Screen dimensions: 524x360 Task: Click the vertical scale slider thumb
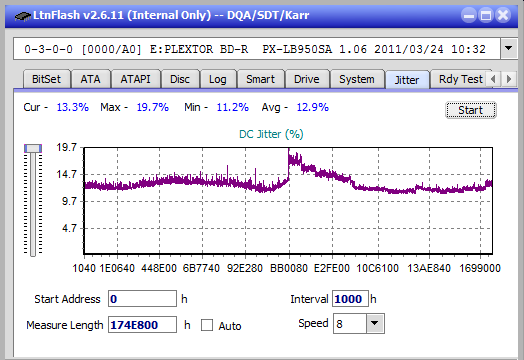[33, 148]
